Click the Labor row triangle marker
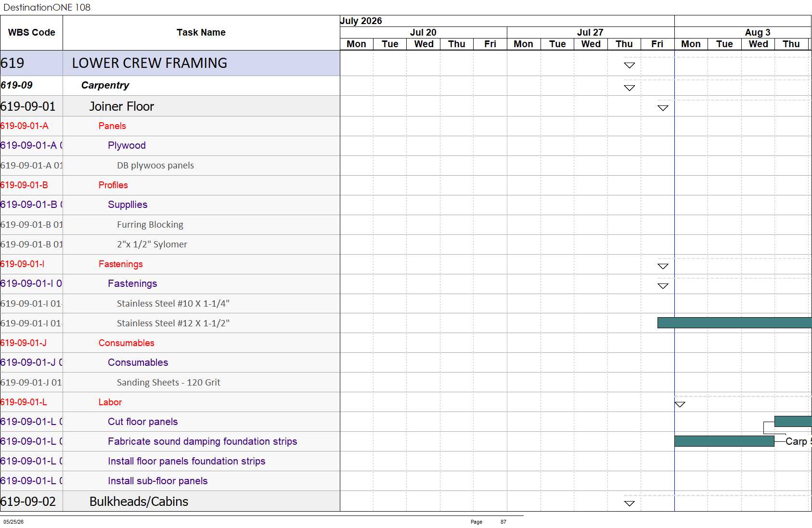 [680, 404]
